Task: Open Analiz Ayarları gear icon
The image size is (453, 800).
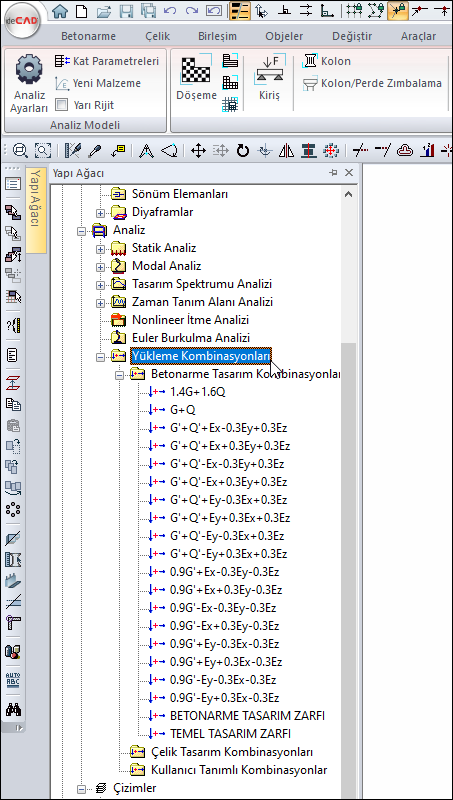Action: tap(29, 70)
